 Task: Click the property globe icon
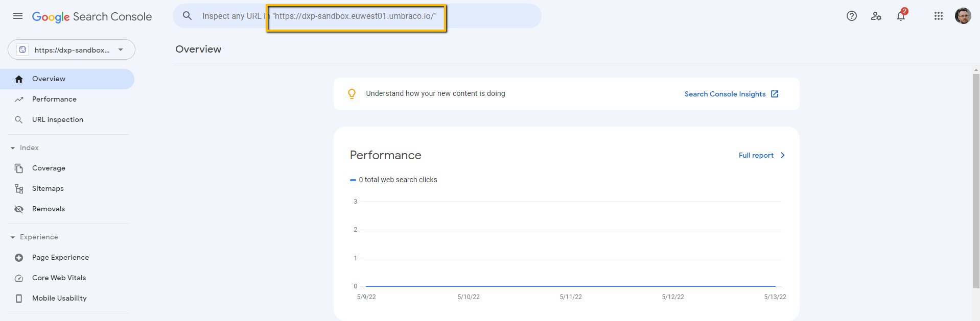coord(22,50)
